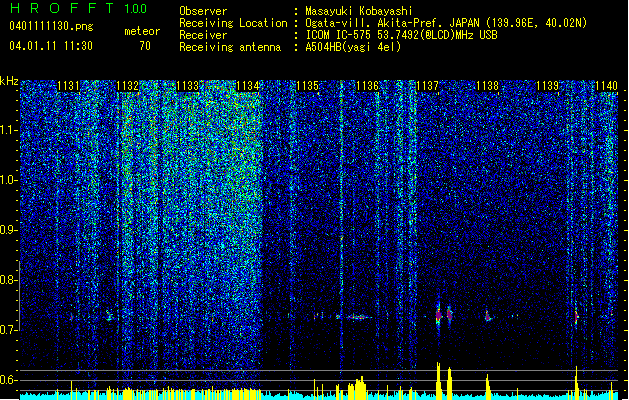Image resolution: width=629 pixels, height=400 pixels.
Task: Click the tallest yellow intensity peak after 1137
Action: pyautogui.click(x=438, y=381)
